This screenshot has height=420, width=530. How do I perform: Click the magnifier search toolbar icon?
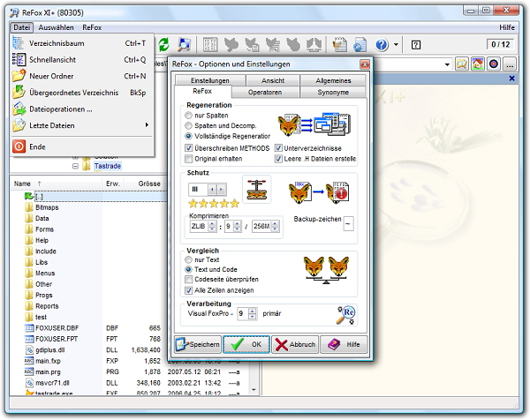[x=185, y=45]
